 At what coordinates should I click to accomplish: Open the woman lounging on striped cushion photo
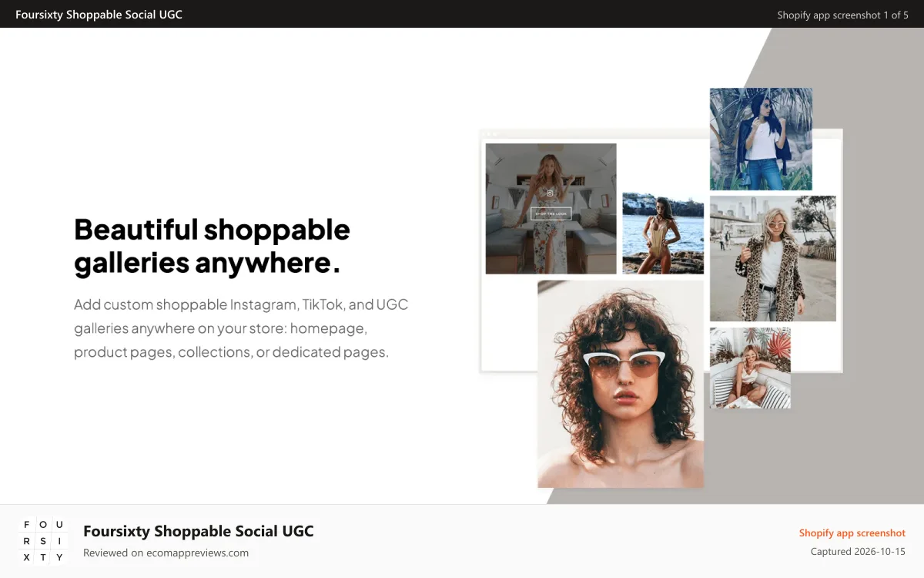coord(750,368)
